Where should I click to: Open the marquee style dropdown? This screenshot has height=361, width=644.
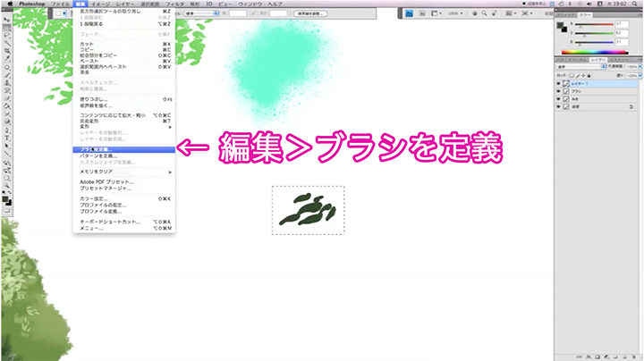[x=201, y=13]
